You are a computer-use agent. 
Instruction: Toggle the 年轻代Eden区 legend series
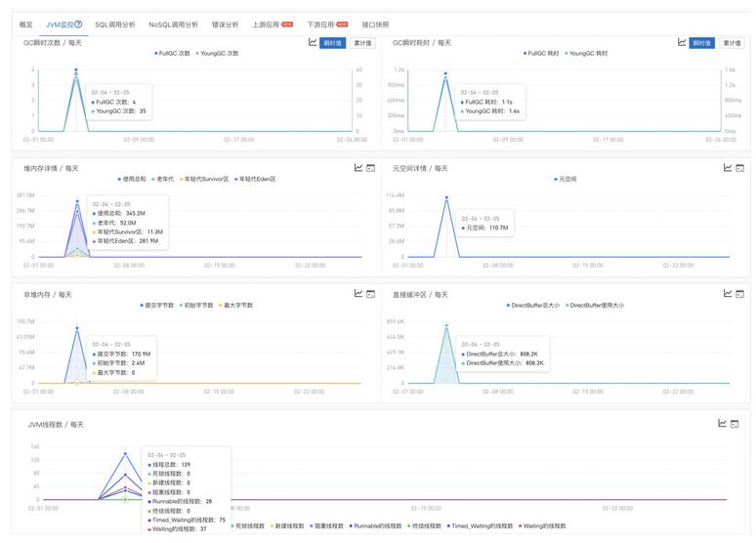[255, 179]
